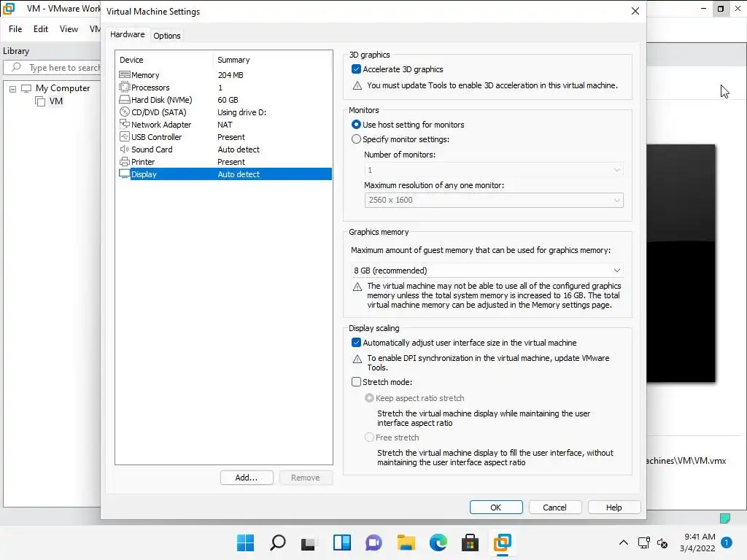The image size is (747, 560).
Task: Select Use host setting for monitors
Action: click(x=356, y=124)
